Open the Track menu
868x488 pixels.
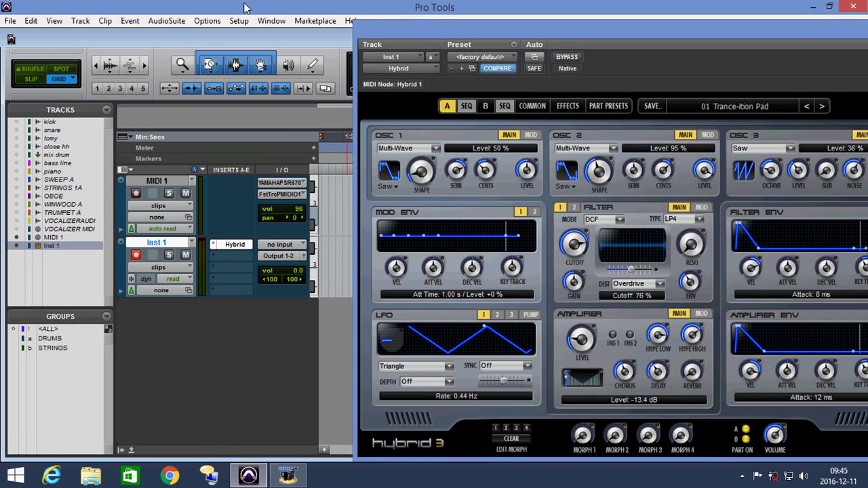(80, 21)
